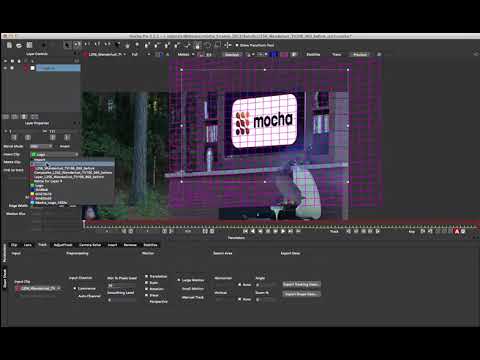The height and width of the screenshot is (360, 480).
Task: Open the Dope Sheet vertical tab
Action: pyautogui.click(x=5, y=279)
